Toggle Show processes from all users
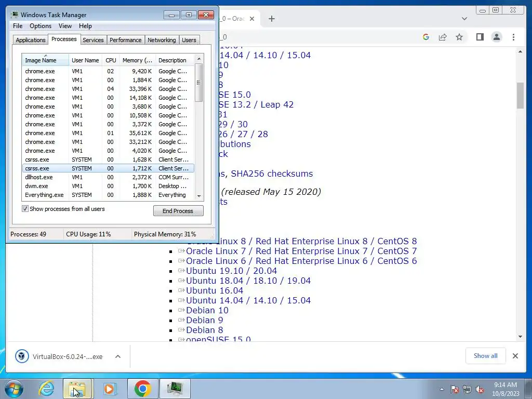532x399 pixels. click(25, 209)
